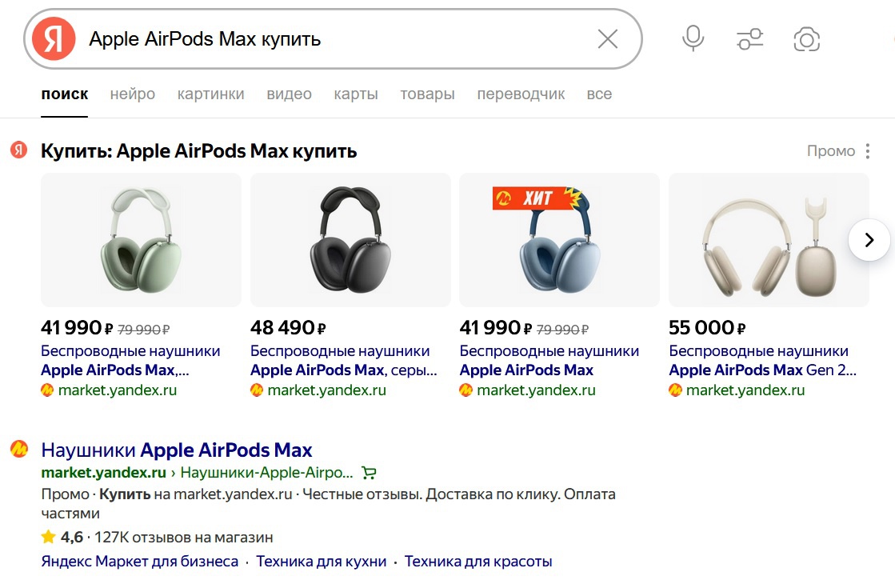The height and width of the screenshot is (588, 895).
Task: Open the «все» services menu
Action: (599, 94)
